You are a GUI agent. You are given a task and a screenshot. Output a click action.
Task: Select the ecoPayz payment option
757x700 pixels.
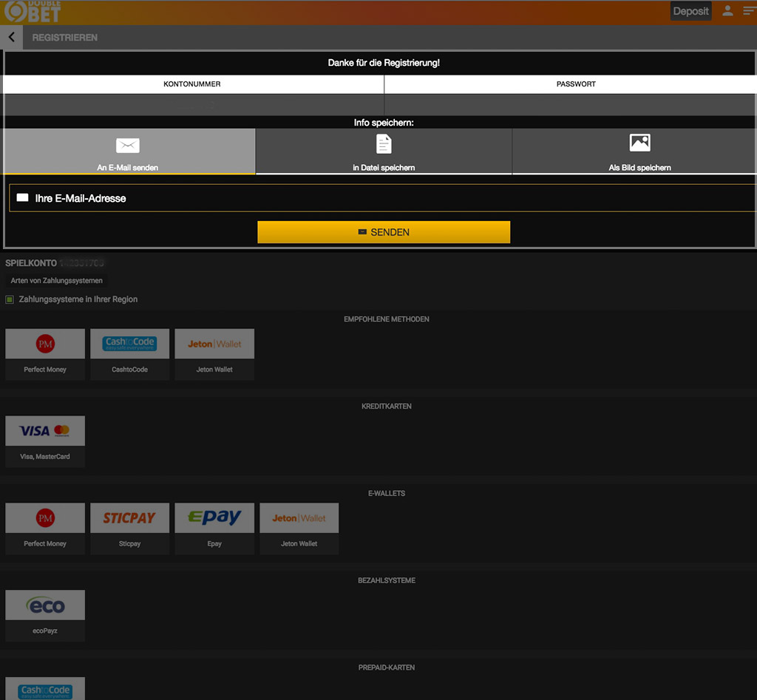click(45, 616)
